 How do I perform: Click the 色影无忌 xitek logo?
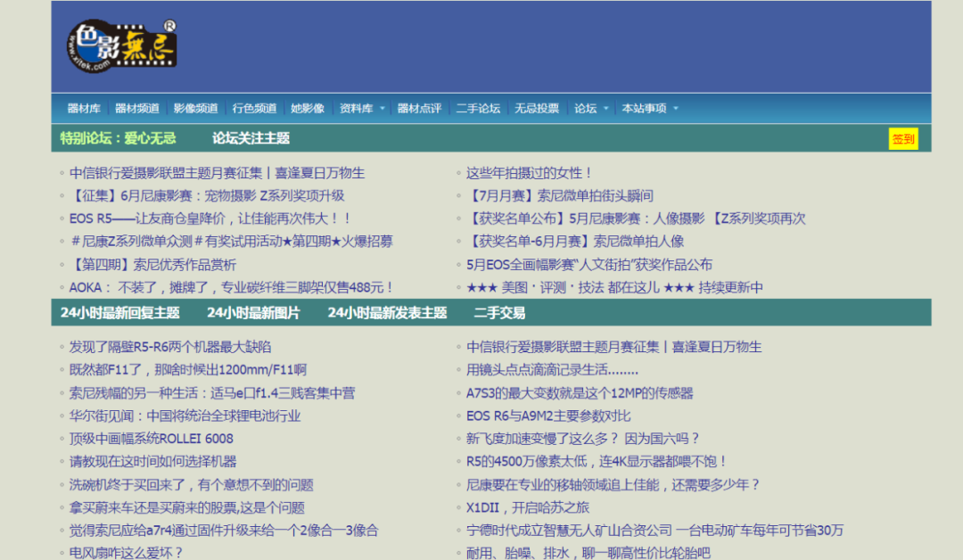(x=121, y=46)
